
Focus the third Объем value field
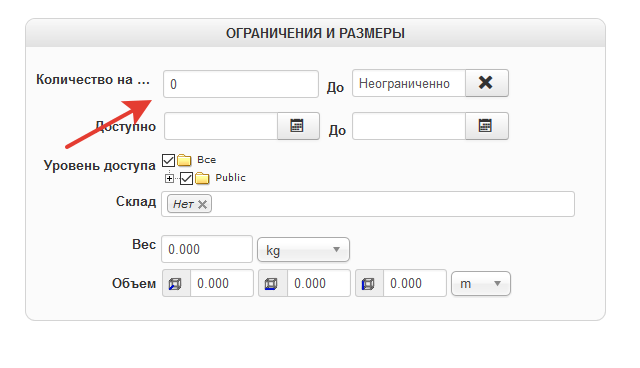[x=415, y=283]
